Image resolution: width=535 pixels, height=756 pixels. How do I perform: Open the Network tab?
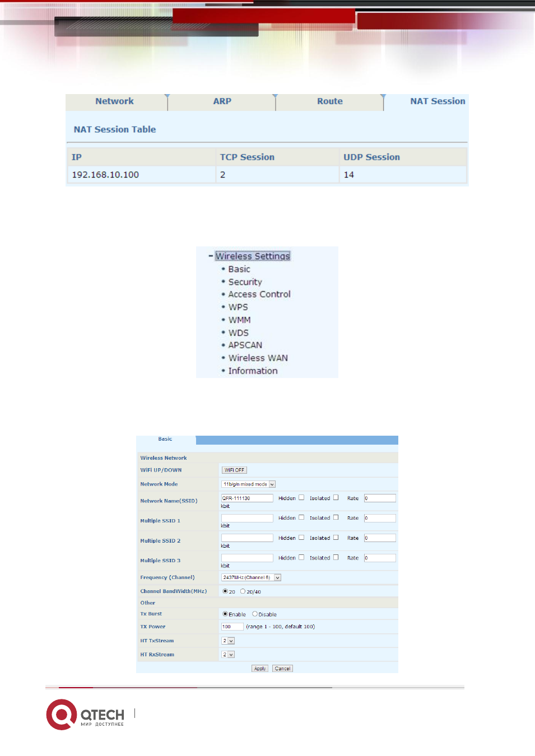[114, 101]
